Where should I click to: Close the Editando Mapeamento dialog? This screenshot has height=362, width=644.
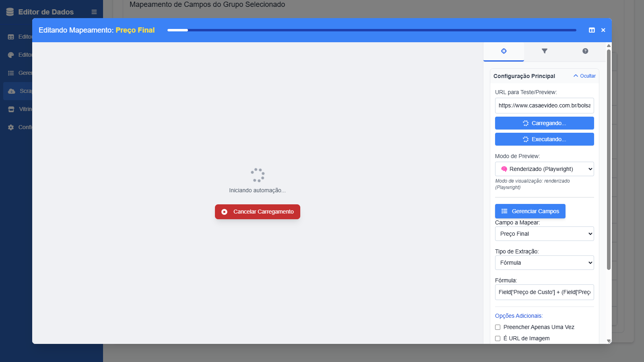603,30
